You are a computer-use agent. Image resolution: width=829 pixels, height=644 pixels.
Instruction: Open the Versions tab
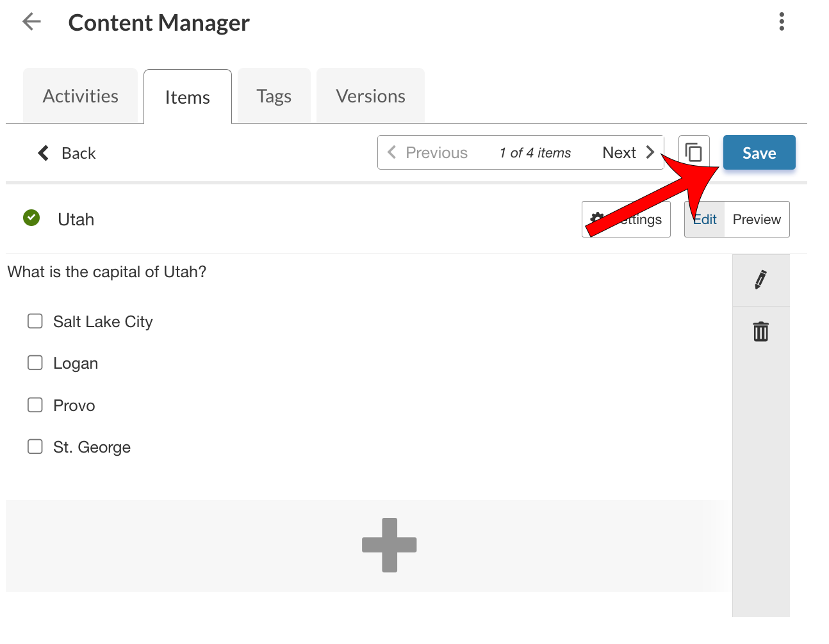370,96
